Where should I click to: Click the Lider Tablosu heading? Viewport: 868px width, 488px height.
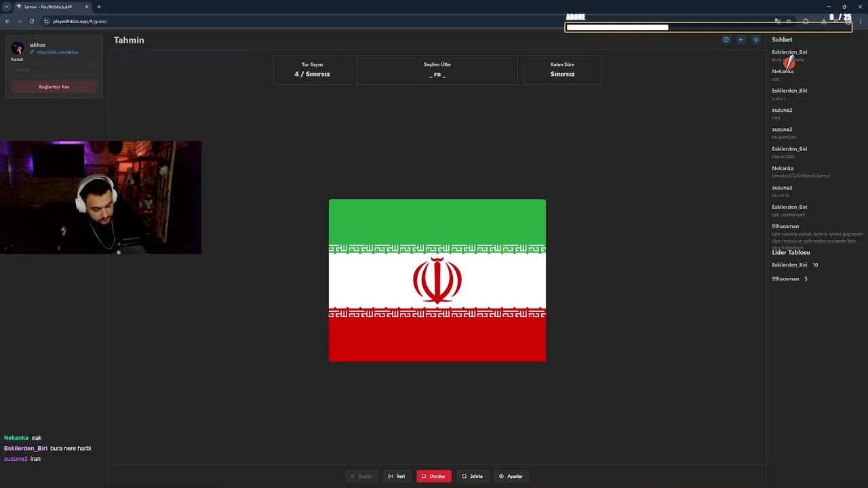(791, 252)
